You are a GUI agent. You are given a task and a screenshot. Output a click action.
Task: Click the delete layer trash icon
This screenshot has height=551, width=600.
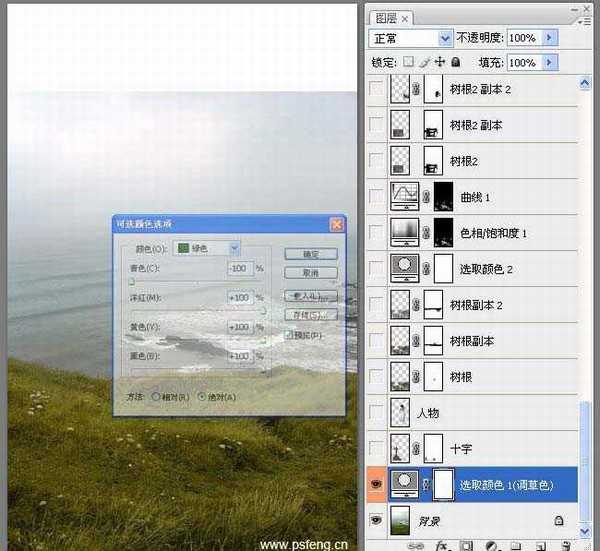tap(566, 546)
